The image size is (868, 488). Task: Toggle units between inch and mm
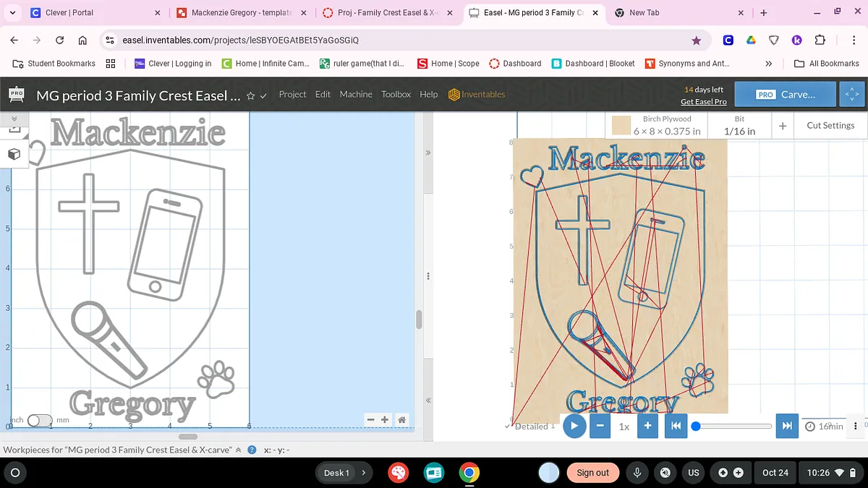click(x=40, y=420)
